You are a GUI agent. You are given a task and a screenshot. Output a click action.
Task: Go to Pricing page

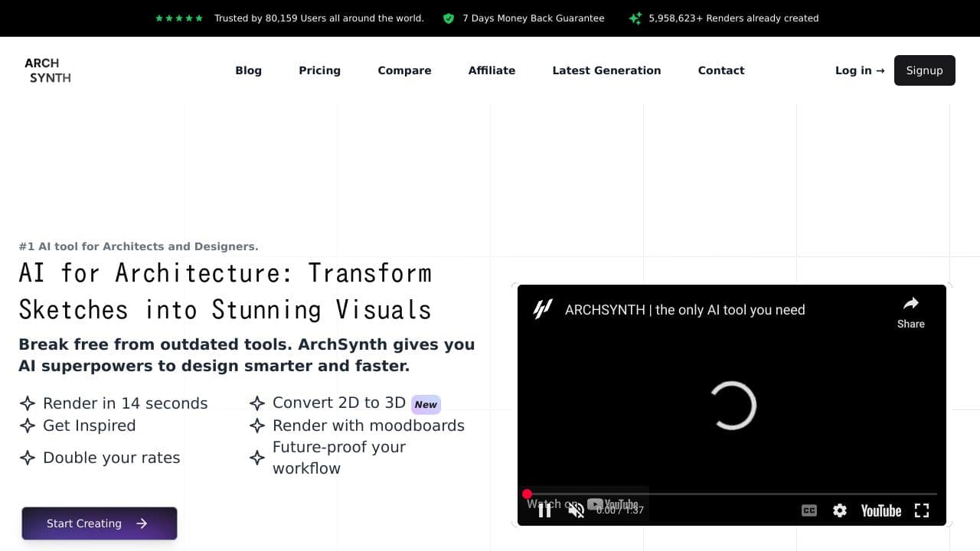[319, 70]
